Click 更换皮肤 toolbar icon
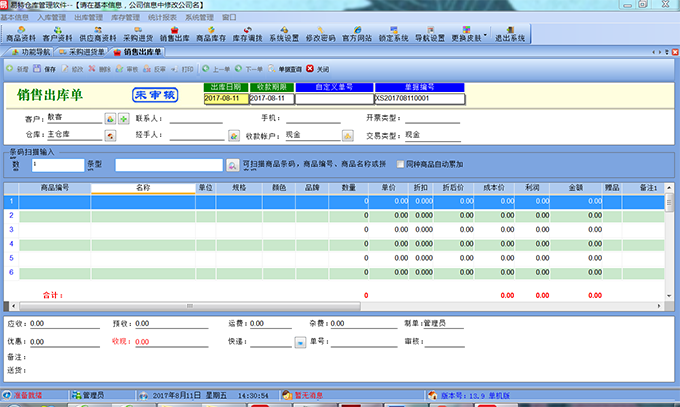The height and width of the screenshot is (407, 680). point(466,34)
